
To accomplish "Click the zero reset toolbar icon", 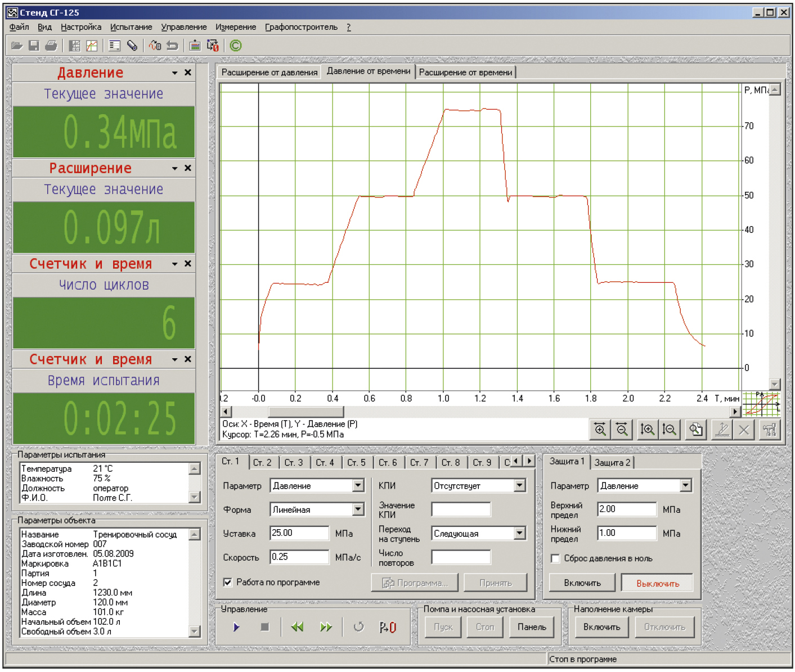I will [x=213, y=46].
